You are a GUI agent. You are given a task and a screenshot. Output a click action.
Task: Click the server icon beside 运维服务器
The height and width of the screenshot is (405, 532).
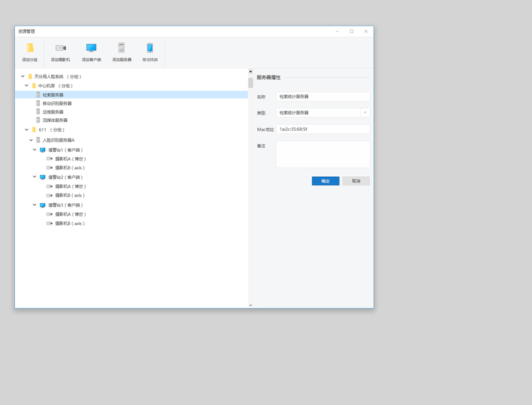tap(38, 111)
